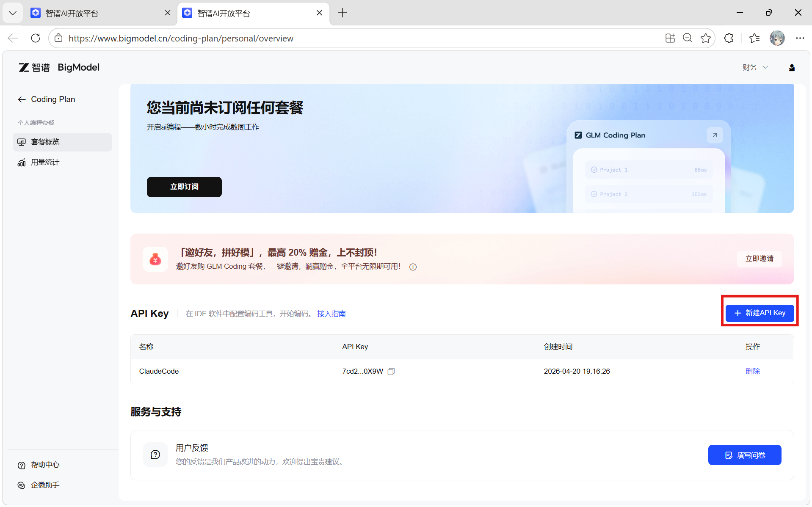Close the active 智谱AI开放平台 tab

point(319,13)
